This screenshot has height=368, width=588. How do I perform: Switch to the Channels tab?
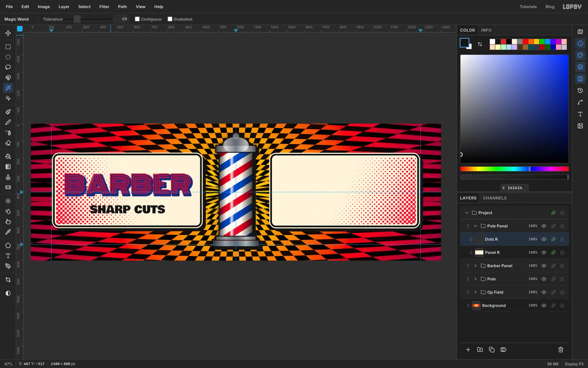(x=495, y=198)
